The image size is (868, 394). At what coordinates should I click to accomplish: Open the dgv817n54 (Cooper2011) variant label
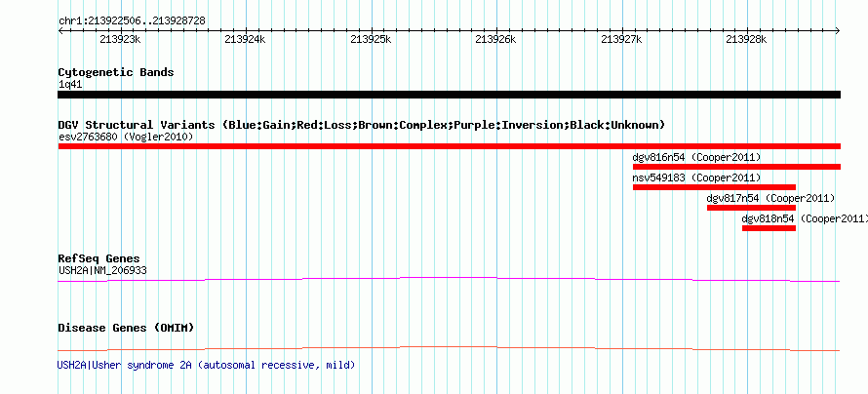coord(770,198)
